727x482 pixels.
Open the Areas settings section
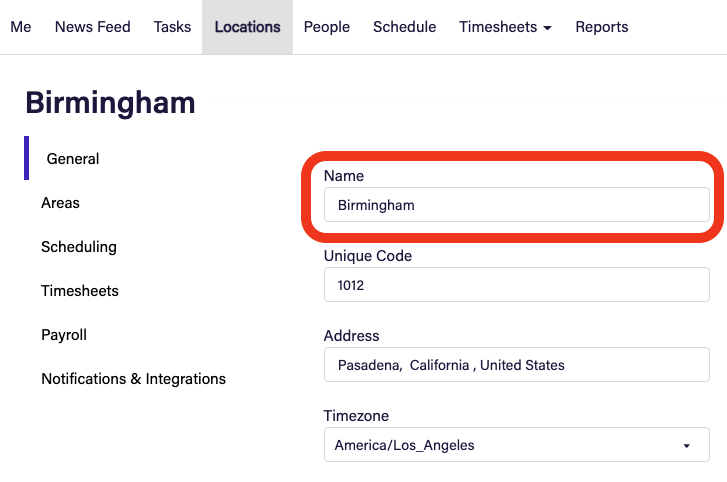60,203
